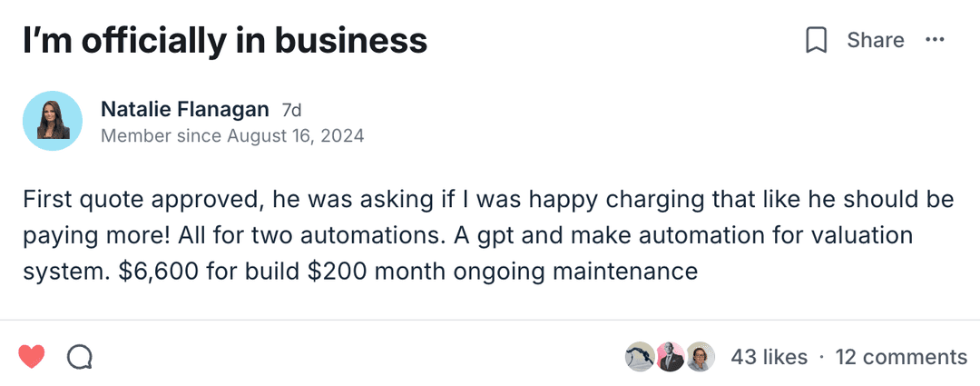The width and height of the screenshot is (980, 386).
Task: Click the divider line below the post text
Action: [490, 320]
